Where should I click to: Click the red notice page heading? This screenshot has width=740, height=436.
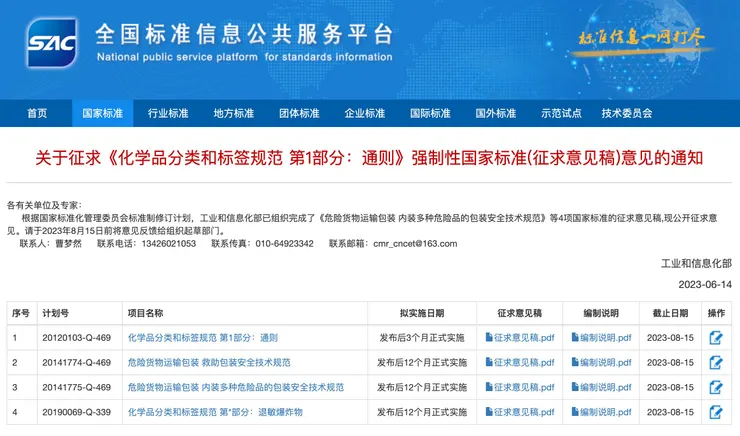369,158
